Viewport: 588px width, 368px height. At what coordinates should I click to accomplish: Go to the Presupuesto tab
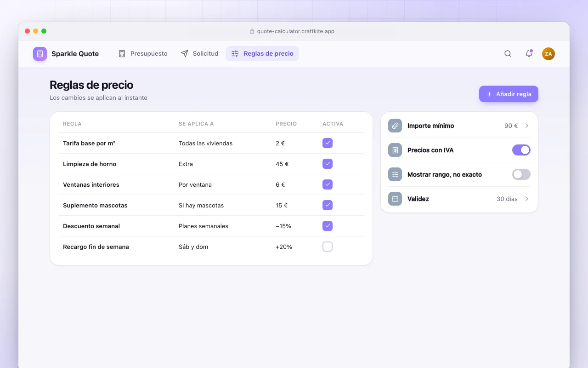(143, 54)
